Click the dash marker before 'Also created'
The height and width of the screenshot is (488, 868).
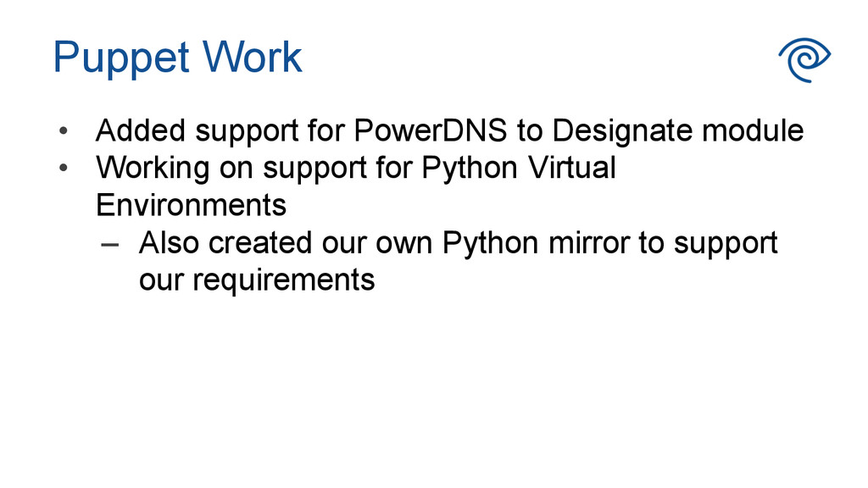click(x=108, y=243)
